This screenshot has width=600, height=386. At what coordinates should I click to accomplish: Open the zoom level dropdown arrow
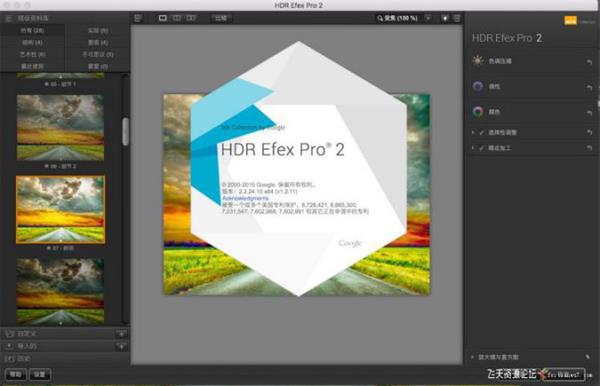[x=428, y=18]
